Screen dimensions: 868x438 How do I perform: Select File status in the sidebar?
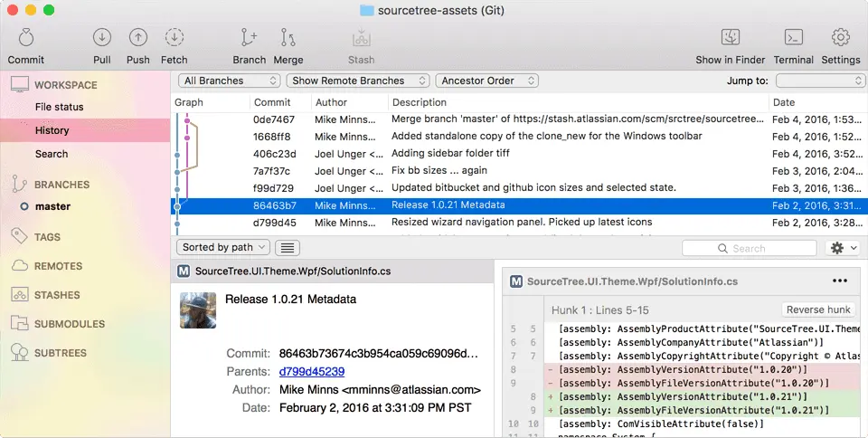pyautogui.click(x=60, y=107)
